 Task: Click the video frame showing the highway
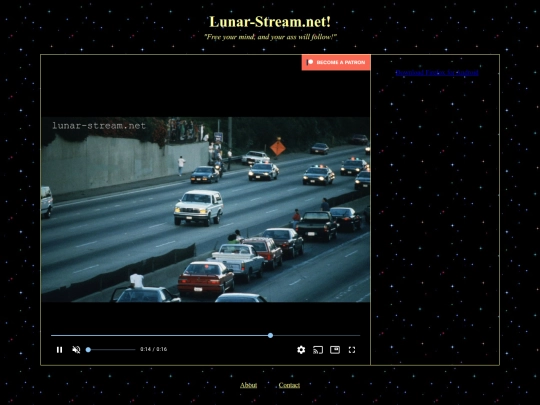[206, 209]
